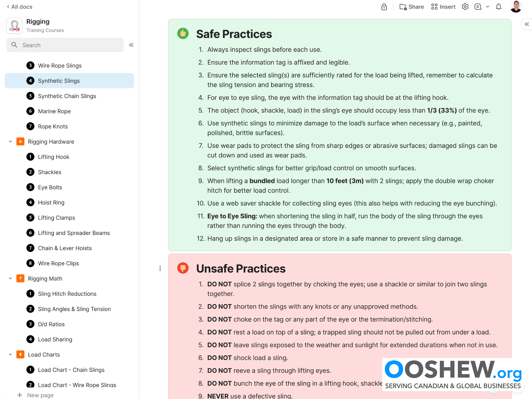Click the lock icon in top toolbar
This screenshot has height=399, width=532.
coord(384,7)
